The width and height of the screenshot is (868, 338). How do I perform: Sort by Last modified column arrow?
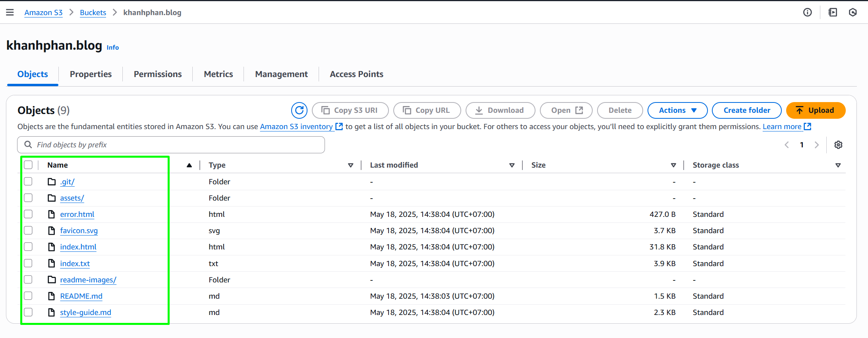(x=512, y=165)
